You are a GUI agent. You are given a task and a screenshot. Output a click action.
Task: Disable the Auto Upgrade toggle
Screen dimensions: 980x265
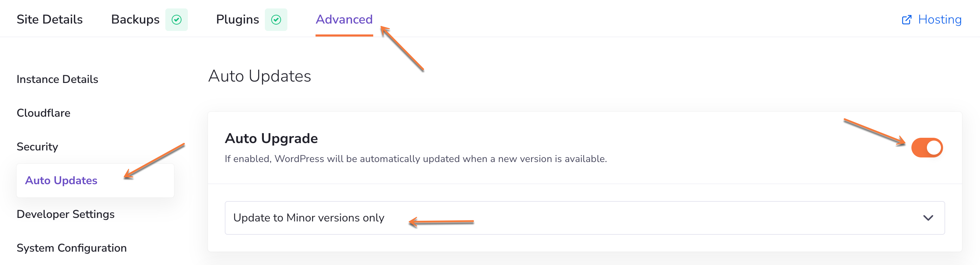pyautogui.click(x=927, y=148)
